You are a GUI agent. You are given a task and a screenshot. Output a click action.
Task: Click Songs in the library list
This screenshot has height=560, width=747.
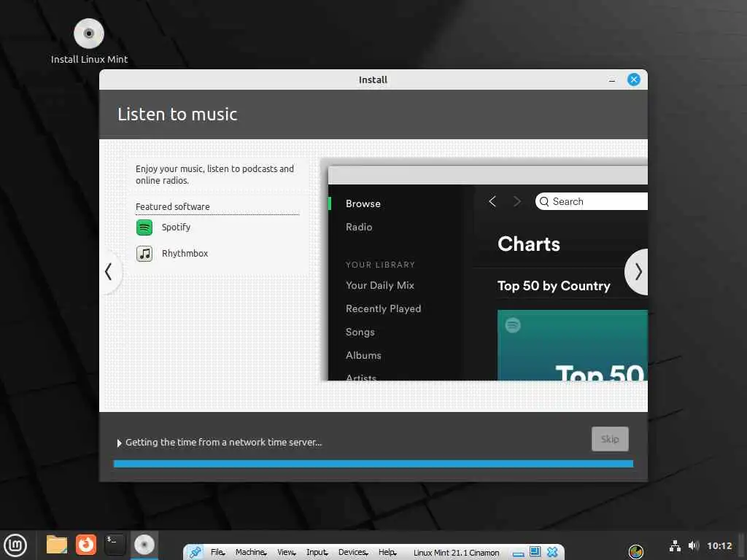(360, 332)
